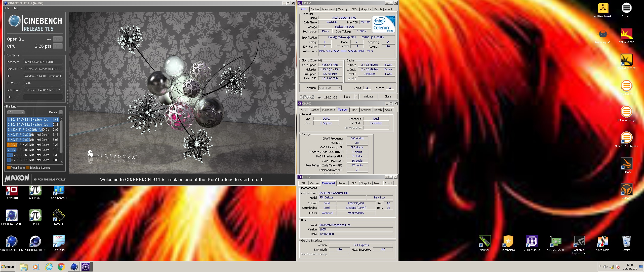Open the 3dmark desktop folder icon
The width and height of the screenshot is (644, 272).
click(626, 10)
